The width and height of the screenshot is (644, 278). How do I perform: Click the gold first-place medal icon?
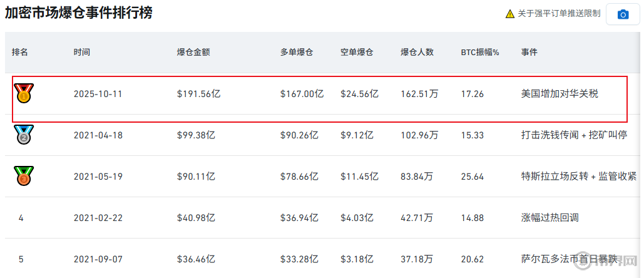click(24, 94)
